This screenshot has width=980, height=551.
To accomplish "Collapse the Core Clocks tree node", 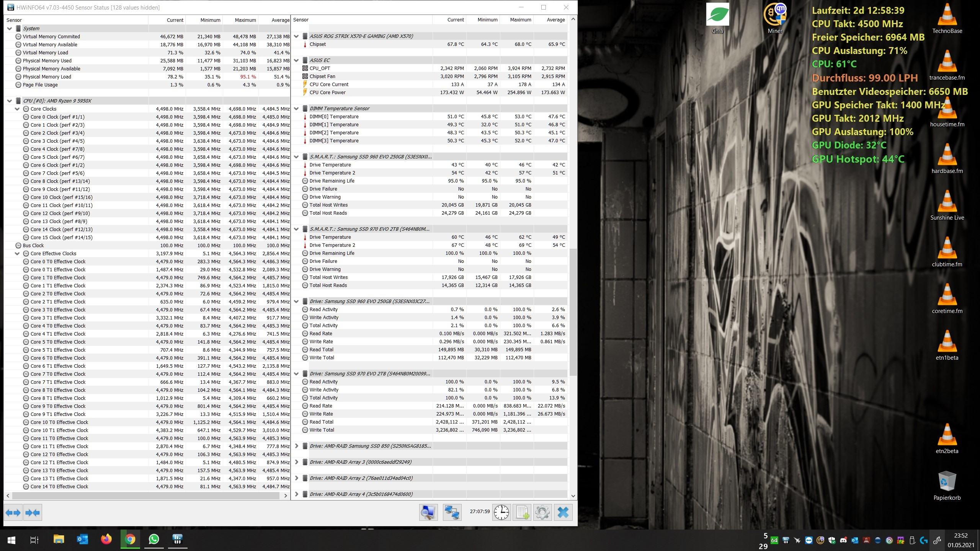I will click(17, 109).
